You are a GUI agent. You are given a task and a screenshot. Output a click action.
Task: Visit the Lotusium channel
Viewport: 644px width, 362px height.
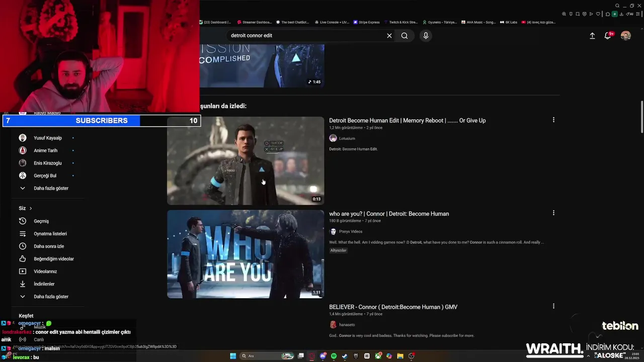pos(347,138)
